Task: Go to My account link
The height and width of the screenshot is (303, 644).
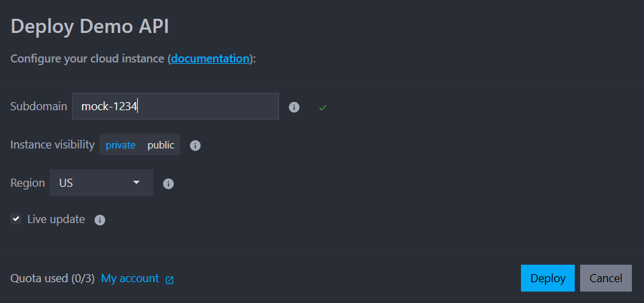Action: coord(130,278)
